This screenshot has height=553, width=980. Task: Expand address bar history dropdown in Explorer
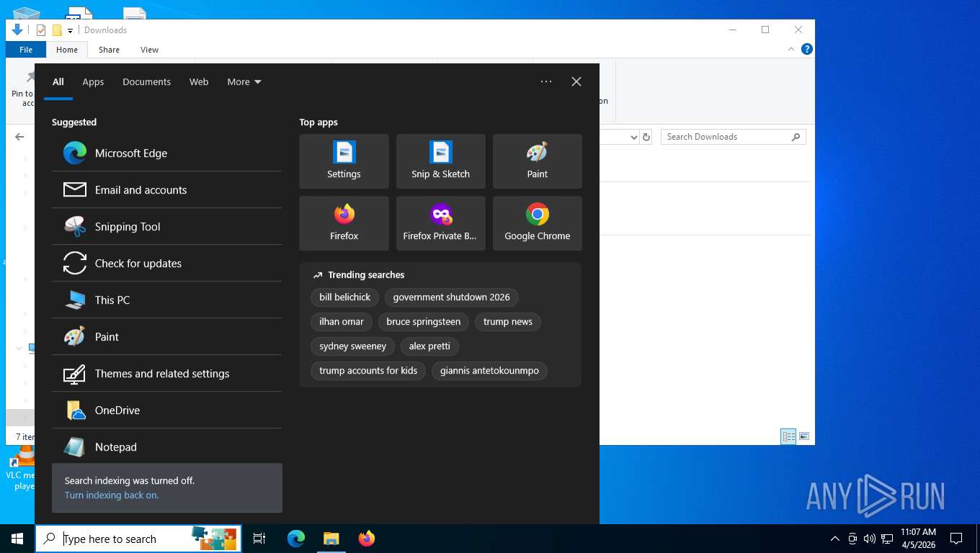tap(633, 137)
